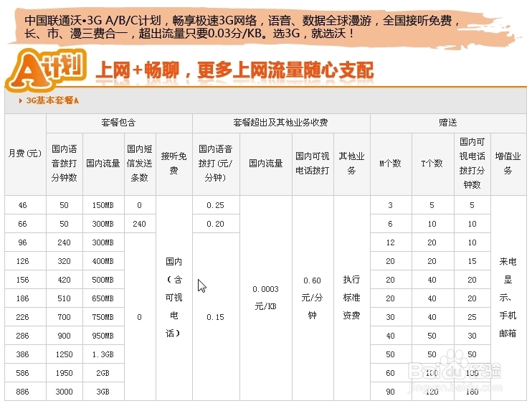
Task: Click the 国内语音拨打分钟数 column header
Action: point(65,164)
